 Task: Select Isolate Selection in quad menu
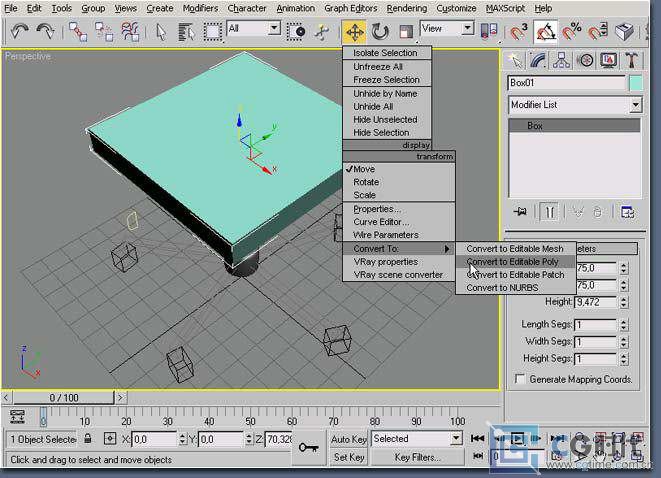point(387,53)
